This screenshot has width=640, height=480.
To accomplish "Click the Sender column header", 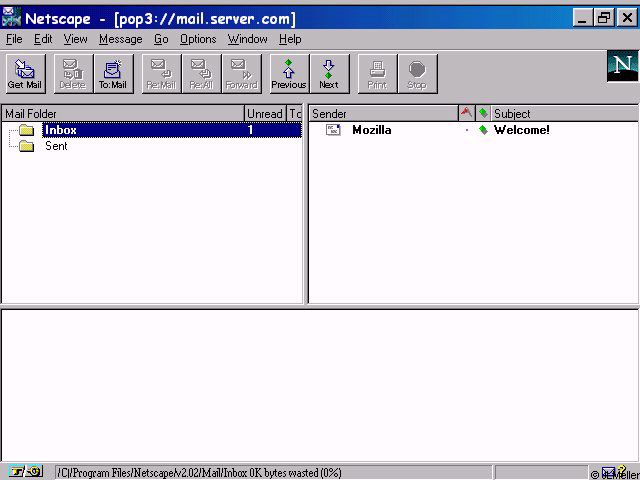I will pos(384,113).
